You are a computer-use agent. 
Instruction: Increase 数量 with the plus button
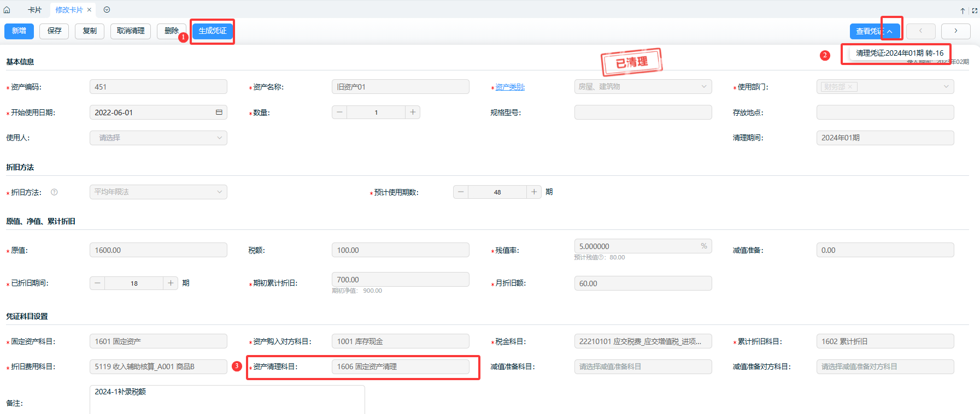click(x=413, y=113)
